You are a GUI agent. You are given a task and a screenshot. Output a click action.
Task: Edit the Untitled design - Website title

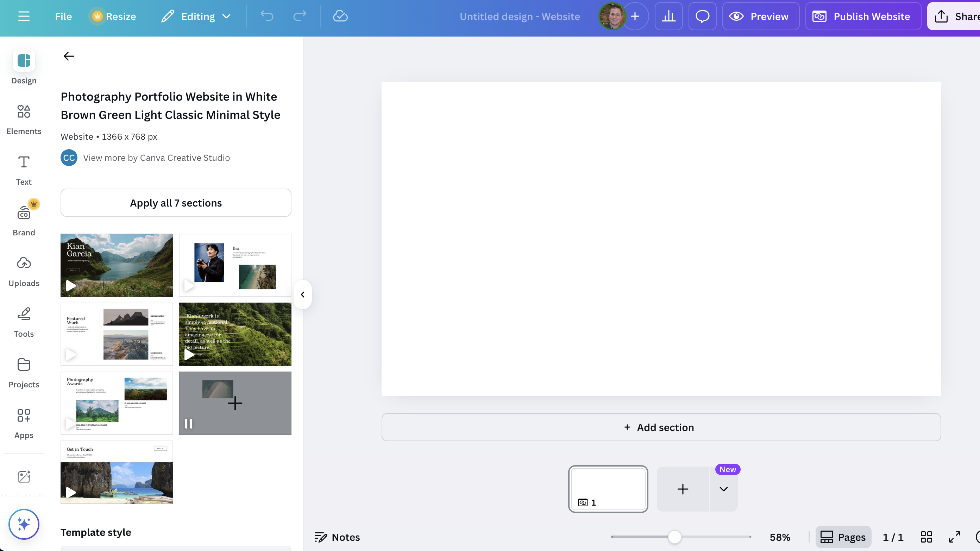click(520, 16)
